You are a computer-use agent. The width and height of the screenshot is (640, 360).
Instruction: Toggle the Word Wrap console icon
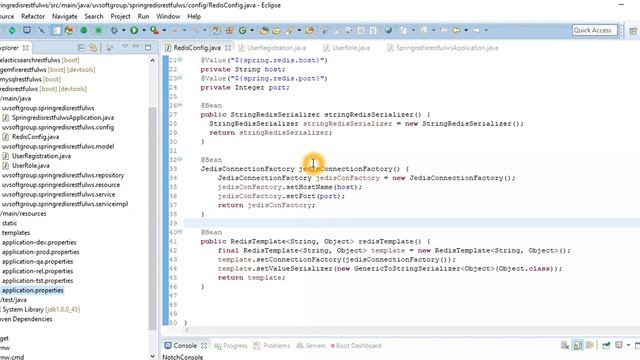(x=590, y=346)
